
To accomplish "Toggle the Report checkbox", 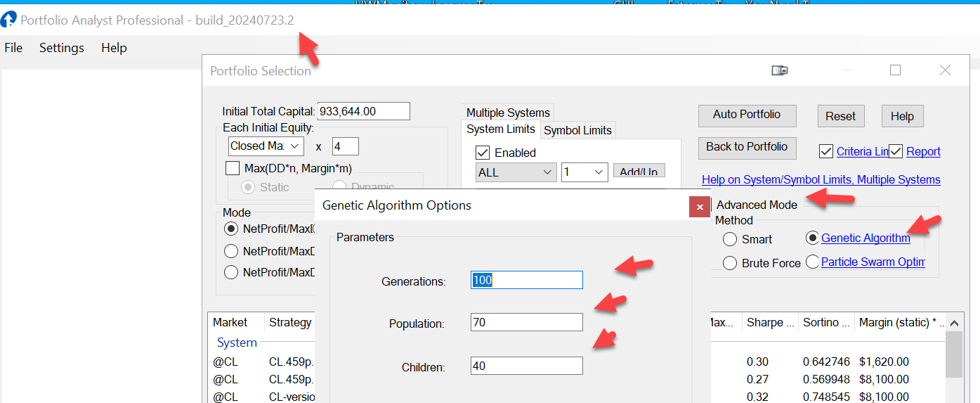I will pyautogui.click(x=895, y=151).
